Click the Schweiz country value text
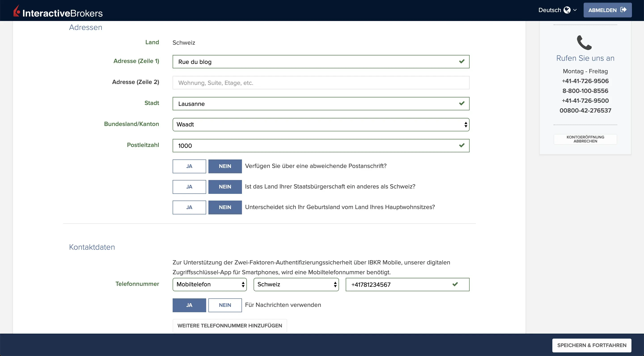This screenshot has height=356, width=644. pyautogui.click(x=184, y=42)
